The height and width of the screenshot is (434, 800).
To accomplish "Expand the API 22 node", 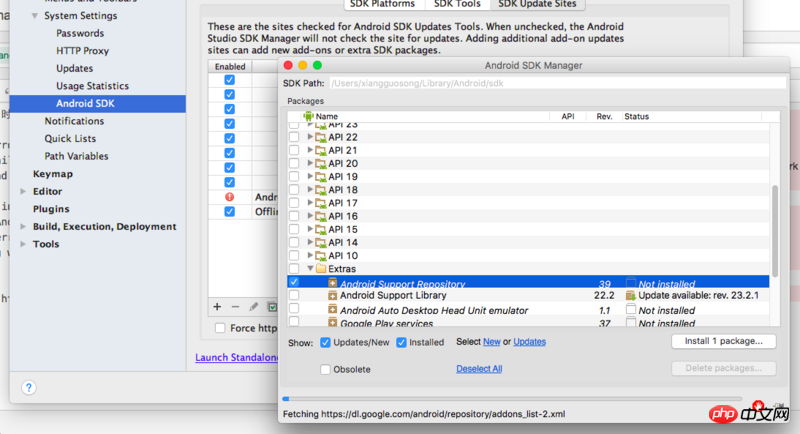I will click(310, 137).
